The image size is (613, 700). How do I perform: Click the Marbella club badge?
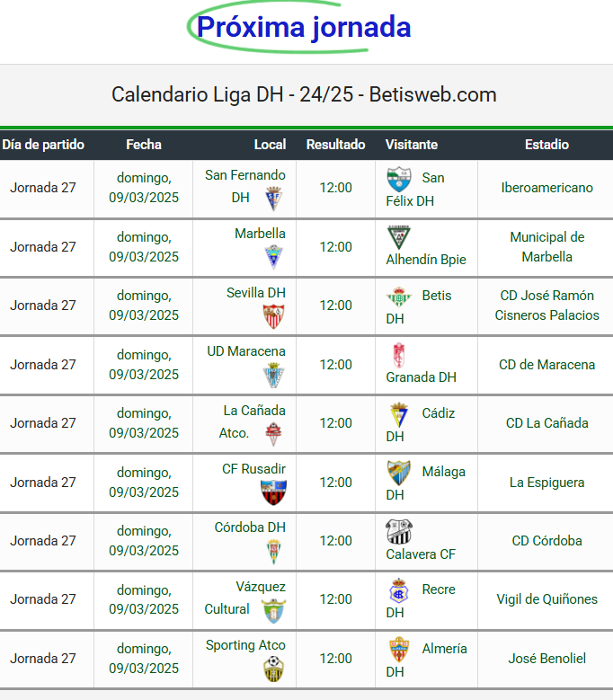(273, 257)
